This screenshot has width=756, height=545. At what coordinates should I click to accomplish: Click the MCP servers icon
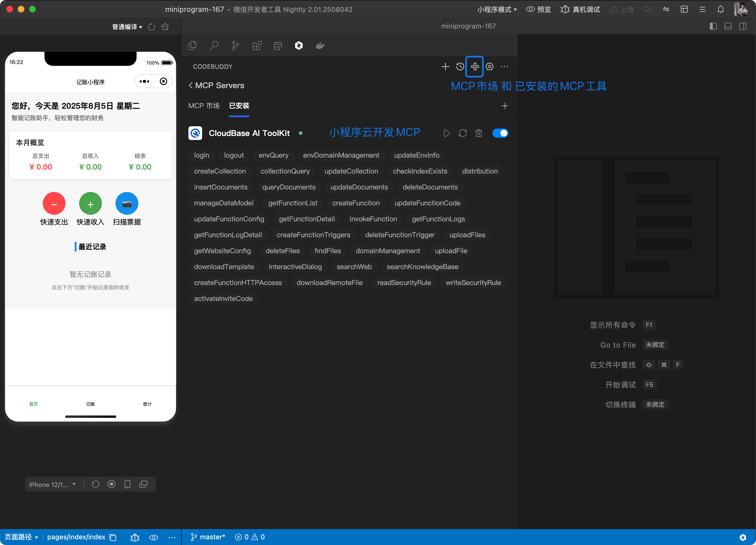[x=475, y=67]
